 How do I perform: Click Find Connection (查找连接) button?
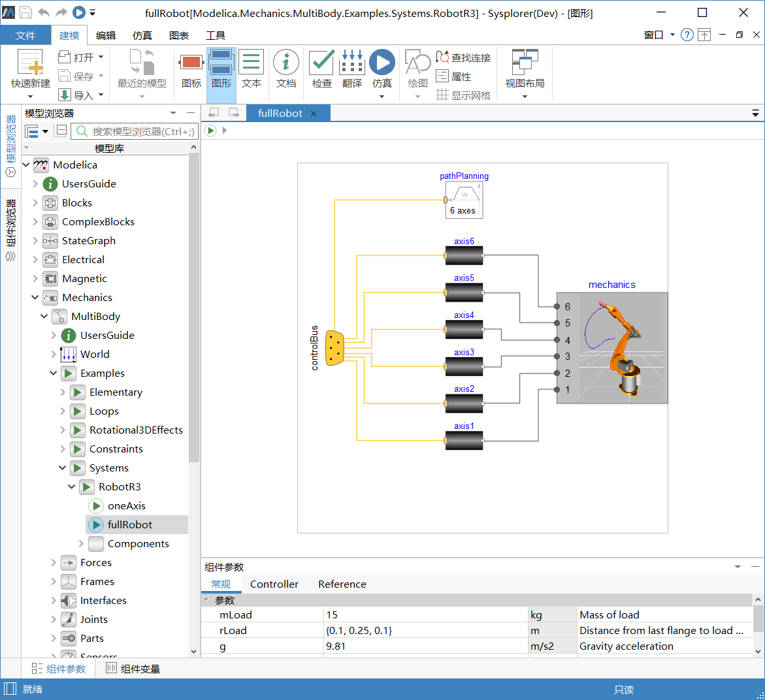pos(463,57)
